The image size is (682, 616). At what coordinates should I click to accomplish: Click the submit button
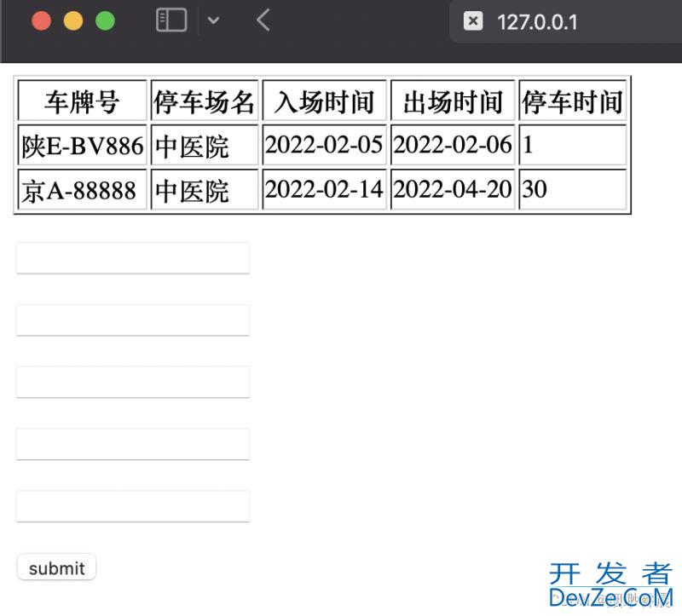pyautogui.click(x=56, y=567)
